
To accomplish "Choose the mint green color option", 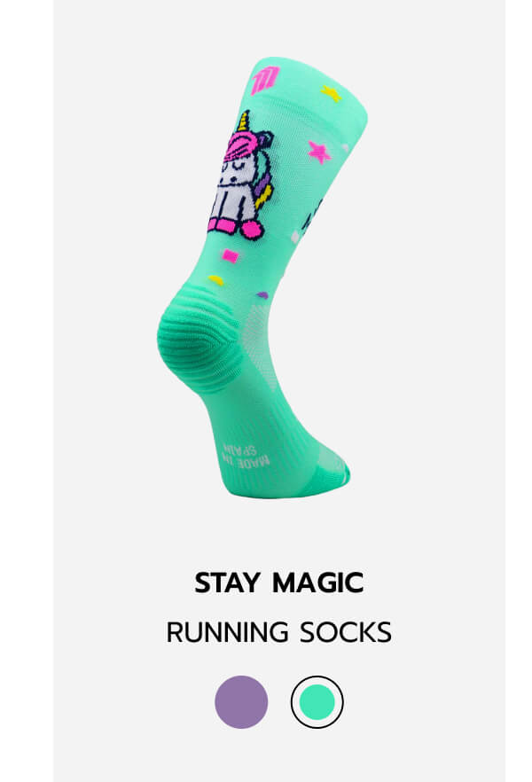I will click(x=317, y=701).
